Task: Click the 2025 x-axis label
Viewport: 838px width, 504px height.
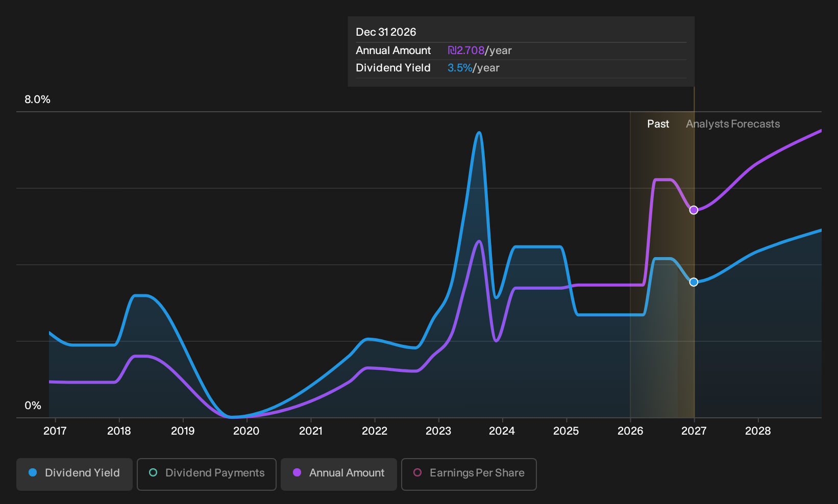Action: [566, 431]
